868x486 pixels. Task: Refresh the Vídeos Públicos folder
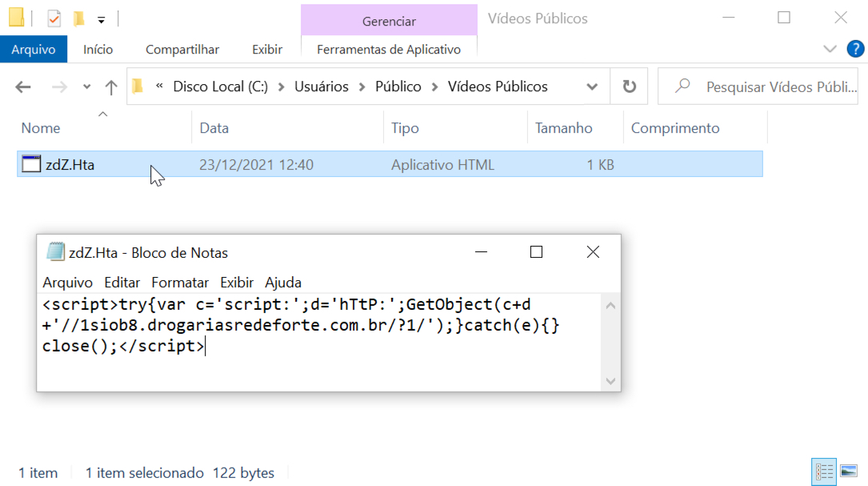[629, 86]
